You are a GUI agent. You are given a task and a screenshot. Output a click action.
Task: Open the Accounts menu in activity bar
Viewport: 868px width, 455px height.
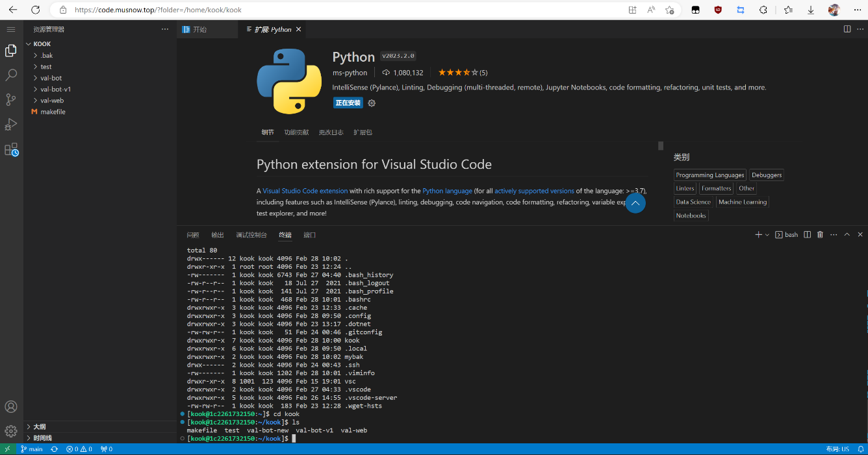coord(11,407)
